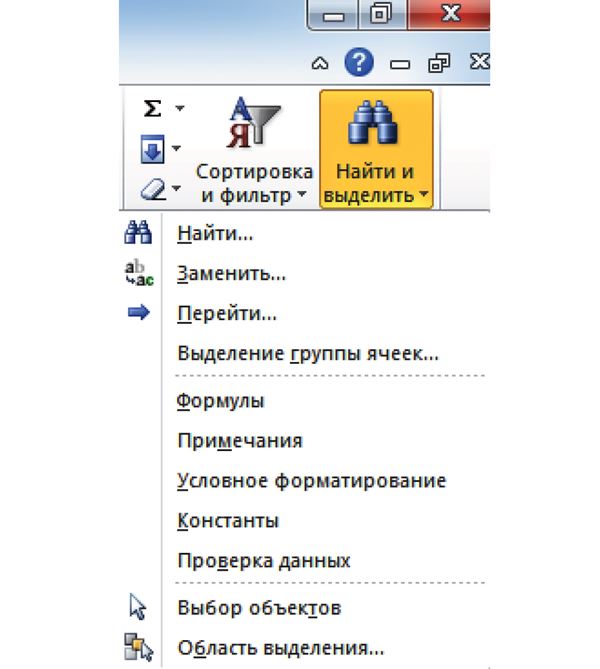Click the Clear eraser icon
Screen dimensions: 600x669
(153, 189)
